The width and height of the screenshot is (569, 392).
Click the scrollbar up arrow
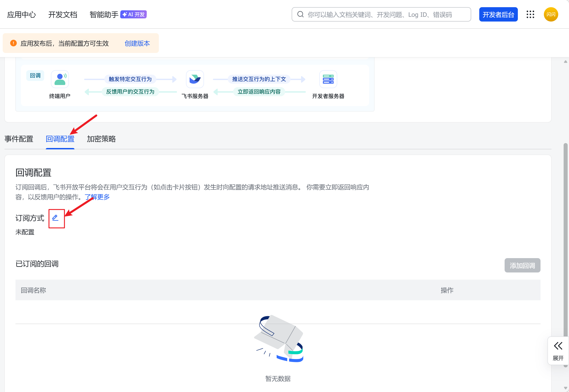566,62
